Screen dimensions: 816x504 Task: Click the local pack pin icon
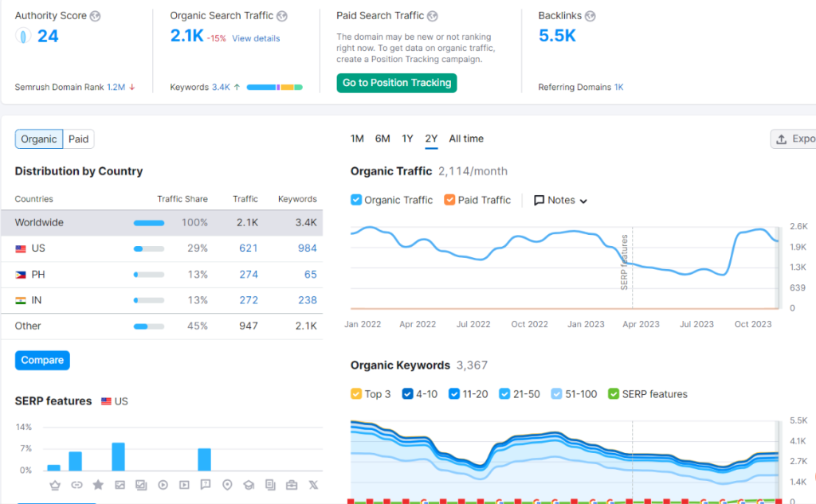pos(229,484)
